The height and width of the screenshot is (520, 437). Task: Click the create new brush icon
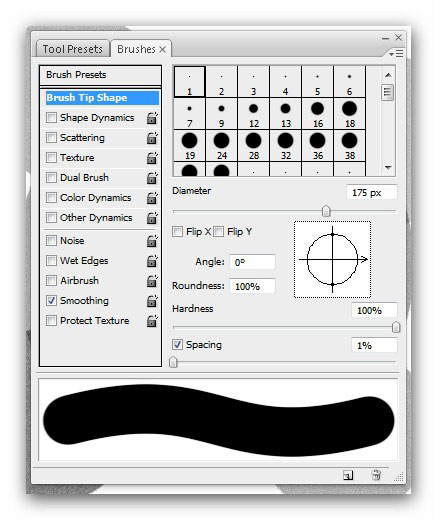click(x=348, y=475)
